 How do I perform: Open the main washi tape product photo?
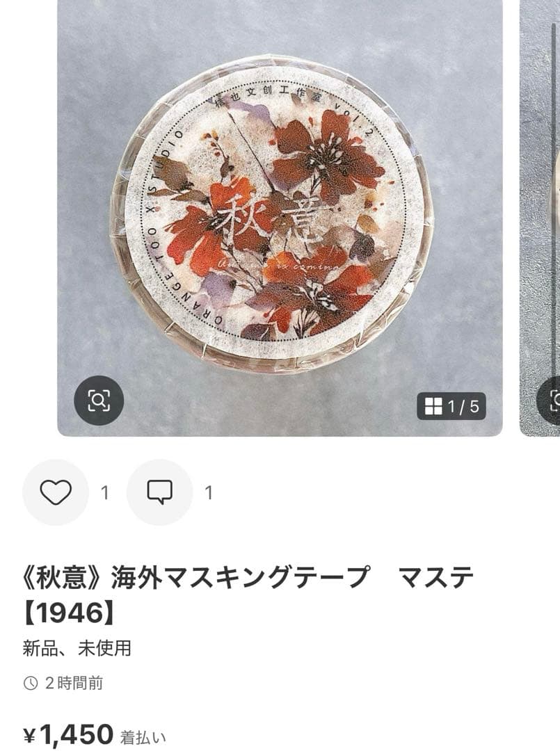coord(280,218)
